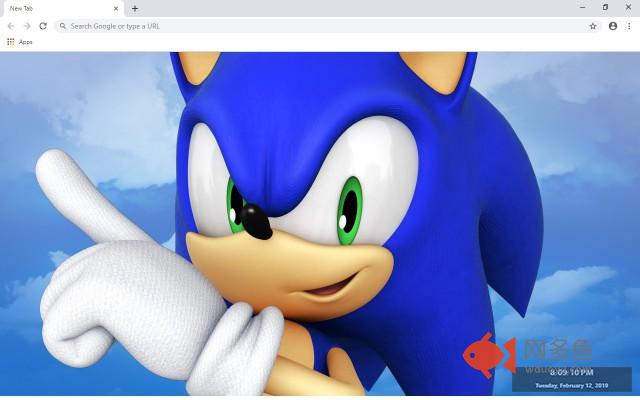Click the Tuesday, February 12, 2019 date
The image size is (640, 400).
coord(571,385)
